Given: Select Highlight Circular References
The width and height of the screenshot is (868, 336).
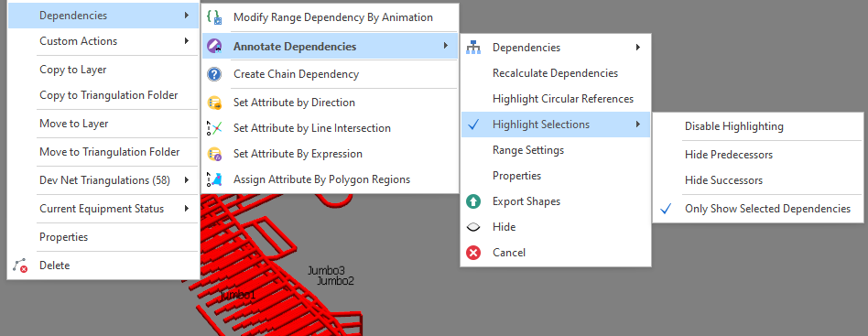Looking at the screenshot, I should click(x=555, y=99).
